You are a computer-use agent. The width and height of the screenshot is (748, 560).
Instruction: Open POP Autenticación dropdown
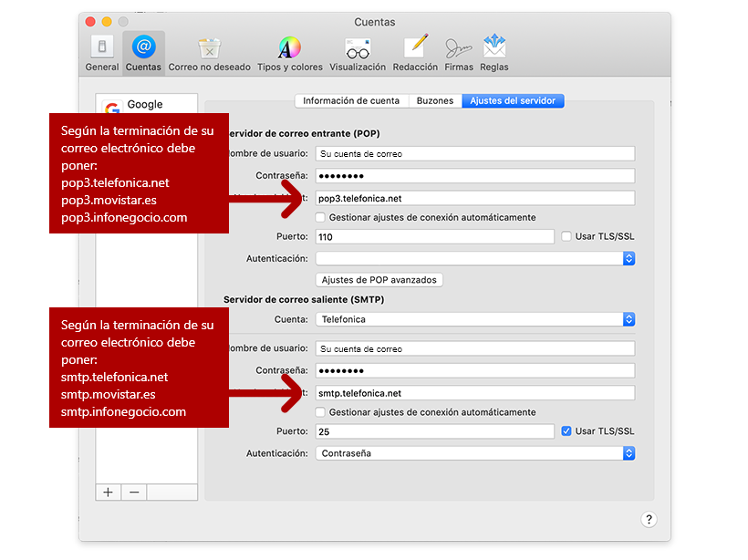point(475,258)
